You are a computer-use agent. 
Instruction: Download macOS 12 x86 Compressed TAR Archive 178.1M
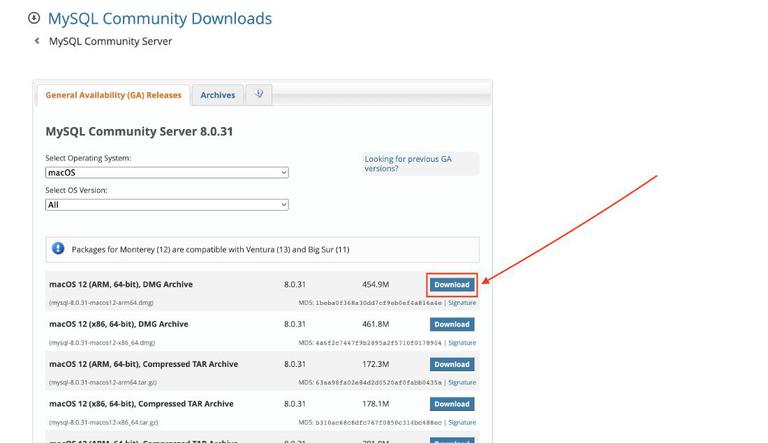(452, 404)
